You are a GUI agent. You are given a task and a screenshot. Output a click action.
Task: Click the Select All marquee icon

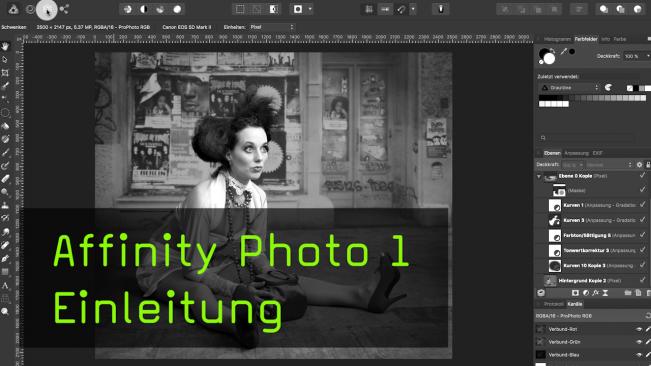pos(240,9)
